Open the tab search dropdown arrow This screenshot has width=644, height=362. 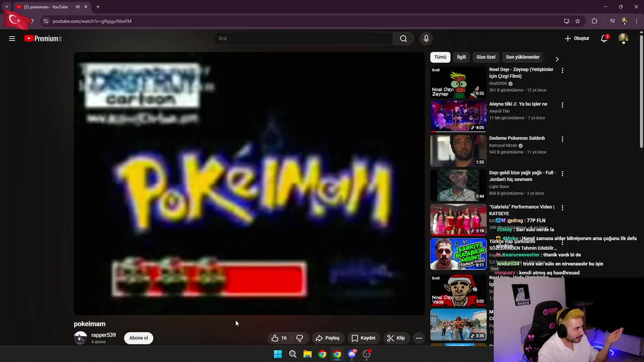(7, 7)
